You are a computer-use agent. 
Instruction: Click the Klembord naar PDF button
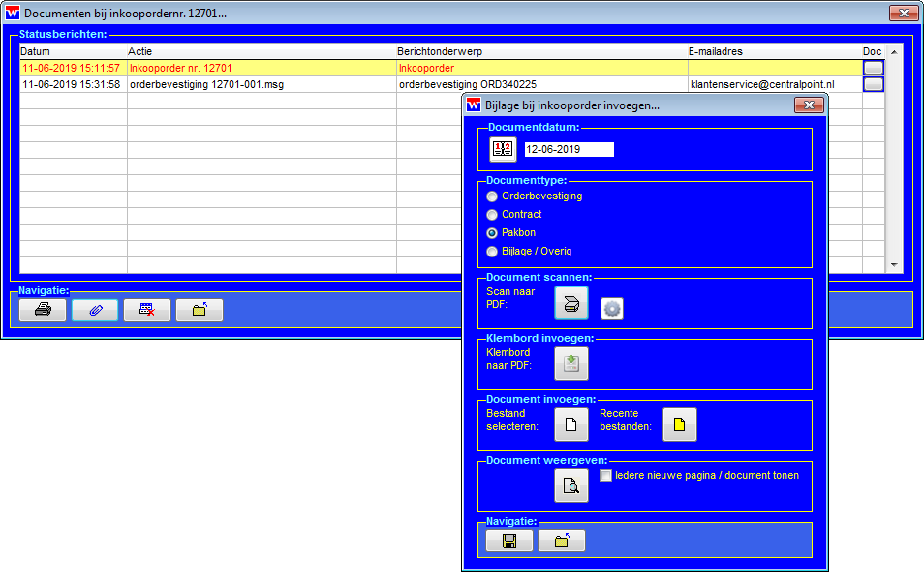(571, 364)
